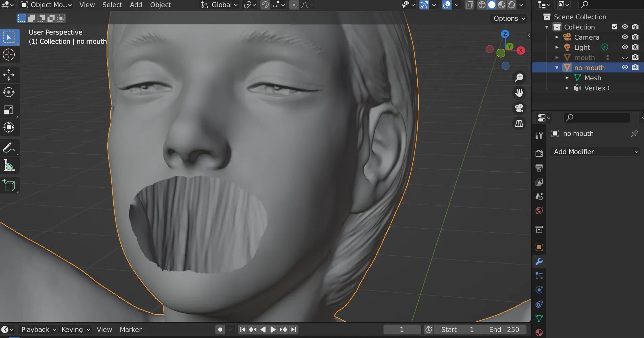The width and height of the screenshot is (644, 338).
Task: Open the Object properties tab
Action: (x=539, y=247)
